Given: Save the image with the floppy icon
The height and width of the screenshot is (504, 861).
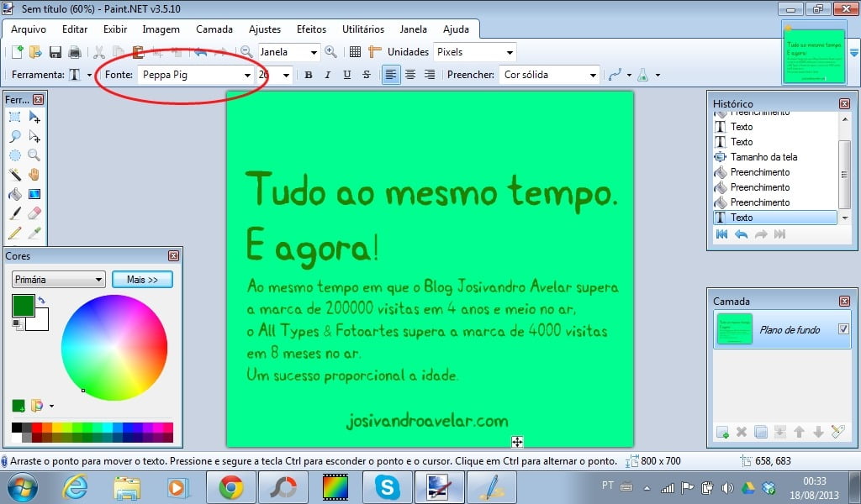Looking at the screenshot, I should point(55,52).
